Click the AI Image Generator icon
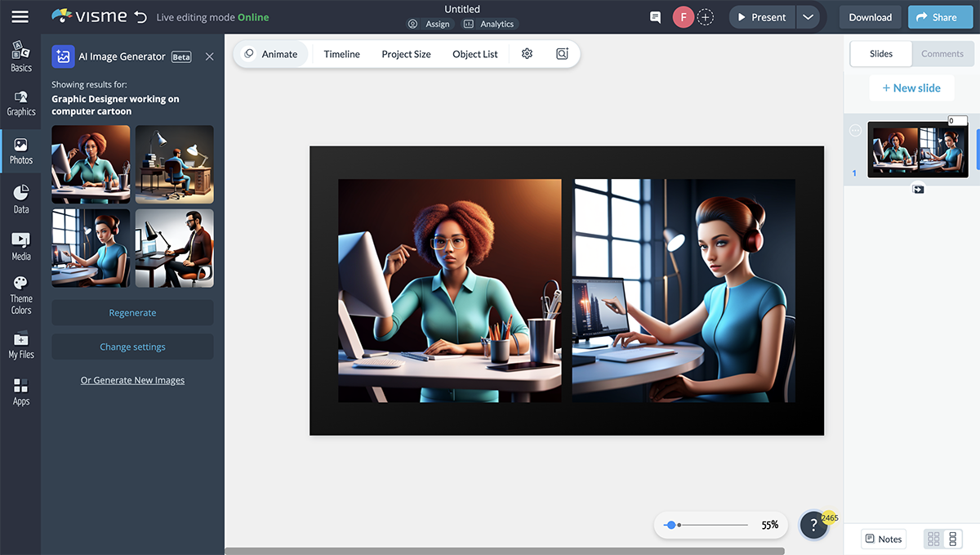 tap(64, 56)
